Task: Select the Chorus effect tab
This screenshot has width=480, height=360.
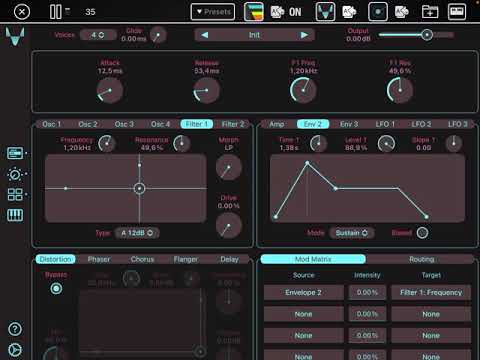Action: (x=142, y=259)
